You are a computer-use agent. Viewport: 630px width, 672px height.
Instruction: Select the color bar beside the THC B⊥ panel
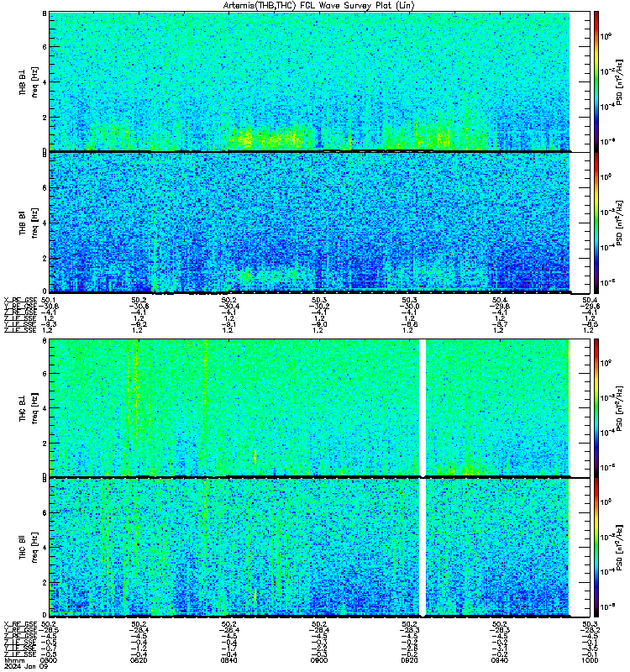596,407
